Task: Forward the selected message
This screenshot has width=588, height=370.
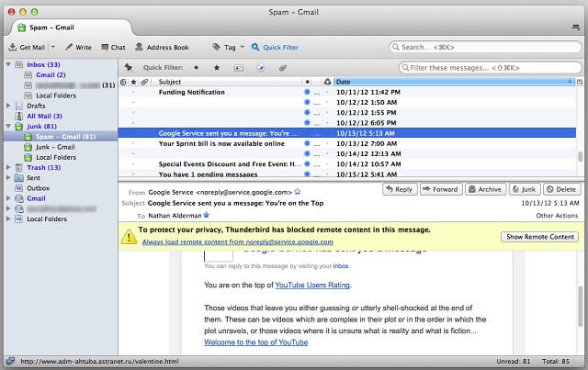Action: [x=441, y=189]
